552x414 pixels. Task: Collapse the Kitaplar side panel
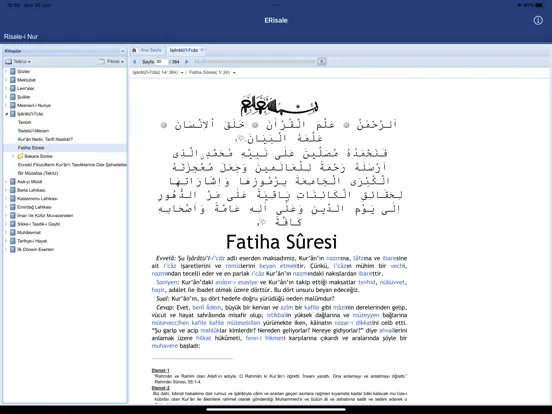[x=122, y=51]
